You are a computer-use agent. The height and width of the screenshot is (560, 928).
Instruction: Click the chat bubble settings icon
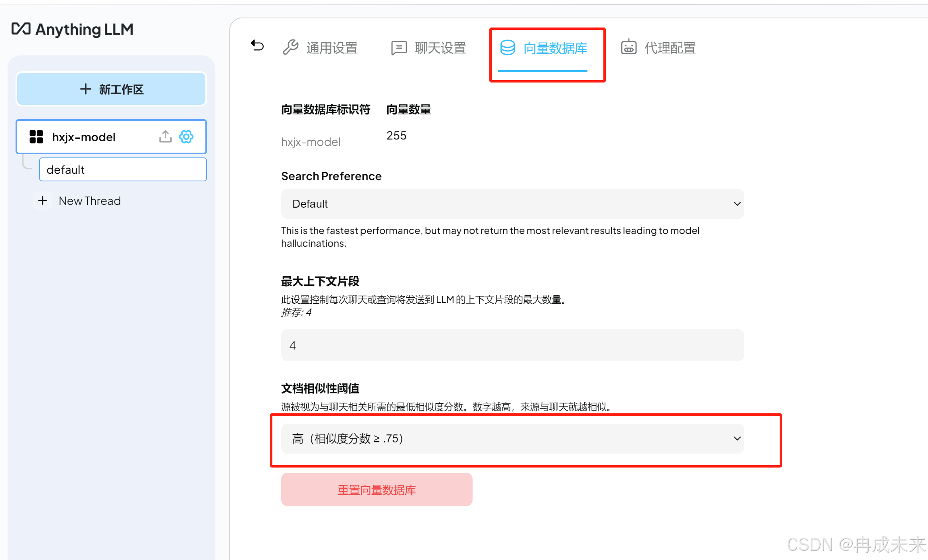[x=399, y=48]
